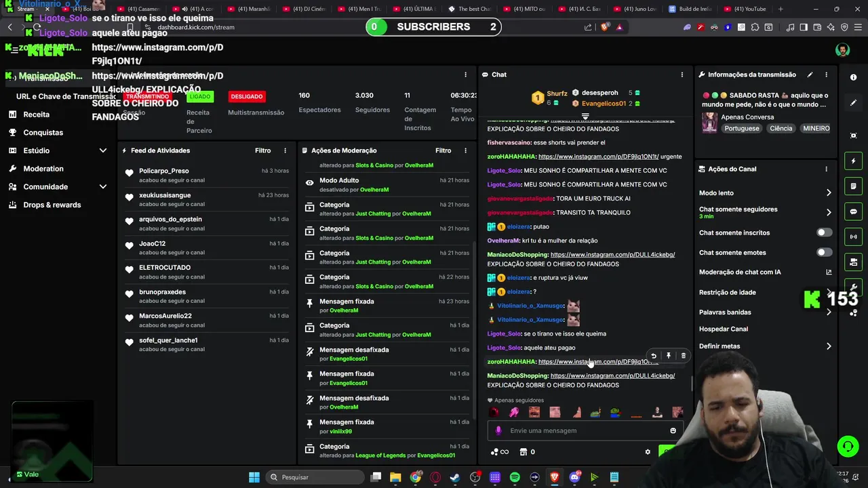Expand Modo lento options
This screenshot has height=488, width=868.
click(828, 193)
